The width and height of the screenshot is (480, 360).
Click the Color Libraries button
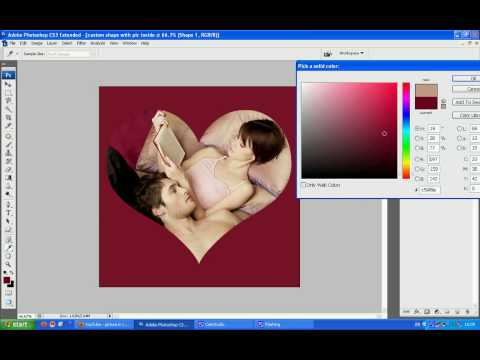[466, 115]
